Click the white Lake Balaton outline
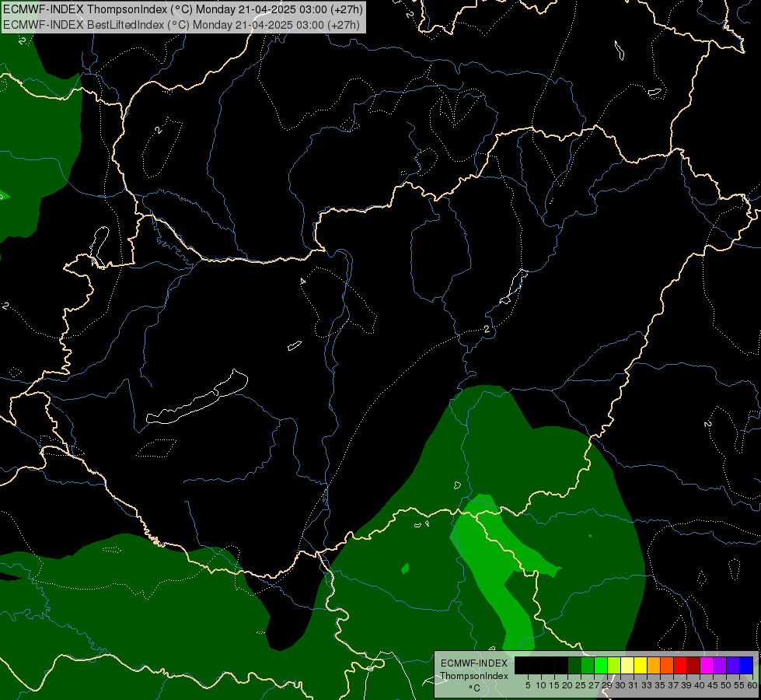 point(197,397)
